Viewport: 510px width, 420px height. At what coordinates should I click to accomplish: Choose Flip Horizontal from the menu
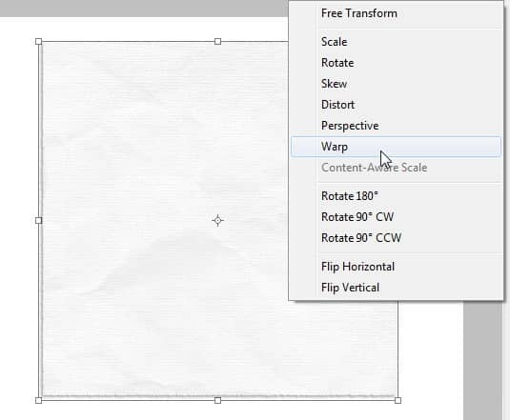396,267
